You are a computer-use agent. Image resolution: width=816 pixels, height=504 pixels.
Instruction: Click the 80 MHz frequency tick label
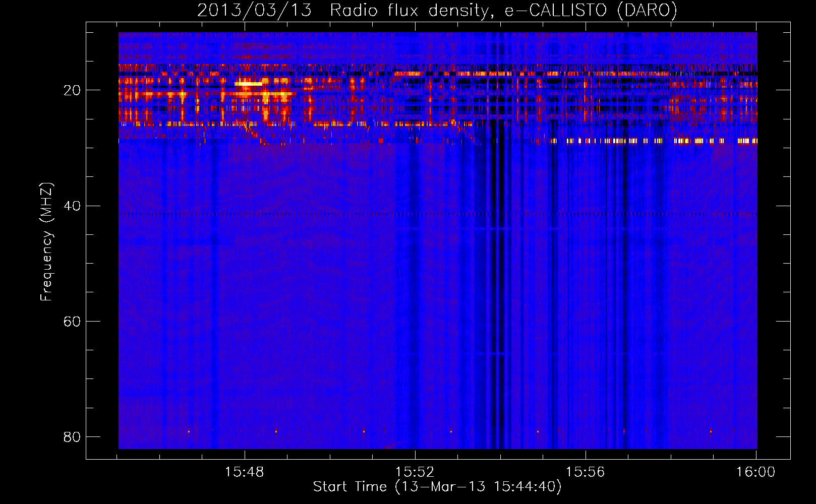(x=72, y=436)
